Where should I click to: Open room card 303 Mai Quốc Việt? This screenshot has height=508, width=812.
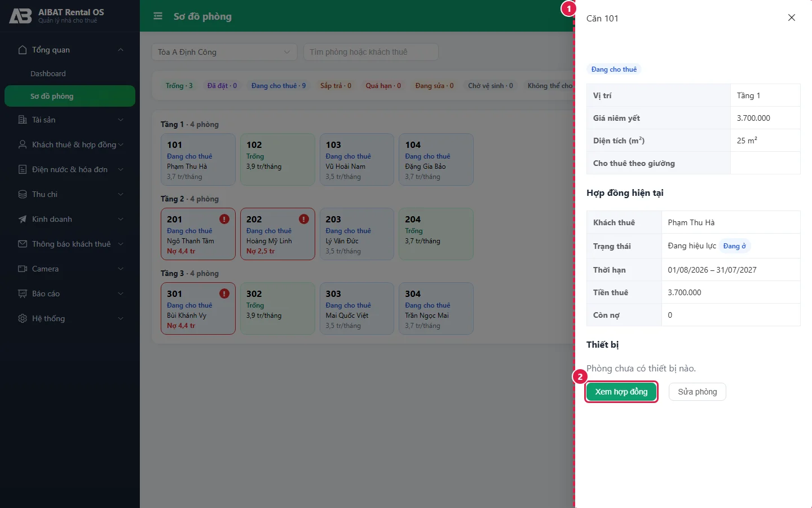pos(356,309)
